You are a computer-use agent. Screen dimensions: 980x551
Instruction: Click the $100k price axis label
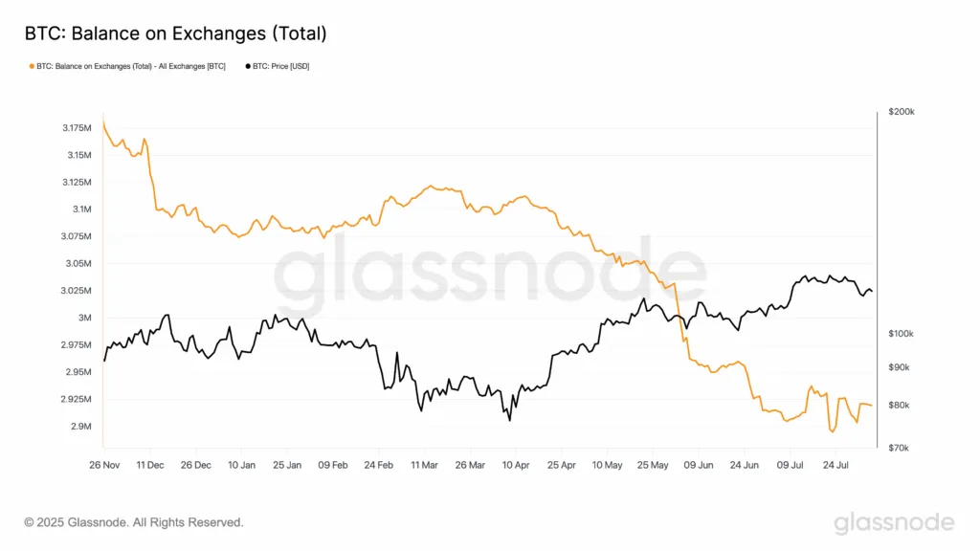(x=901, y=334)
